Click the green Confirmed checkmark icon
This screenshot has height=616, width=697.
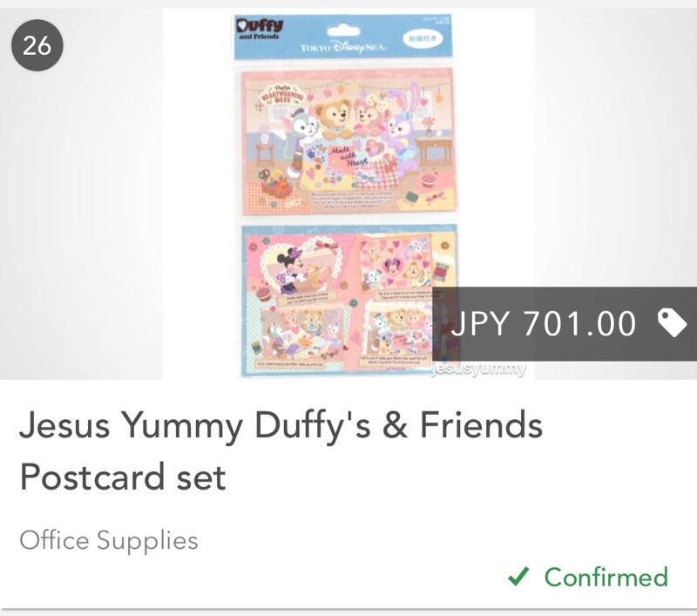pos(518,577)
